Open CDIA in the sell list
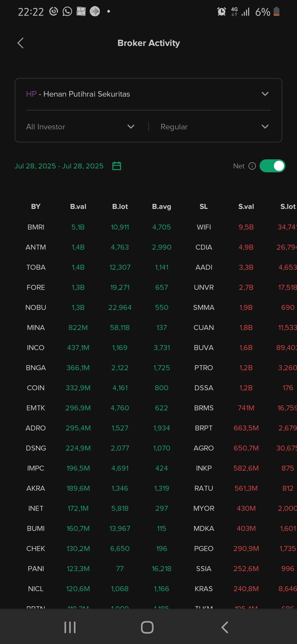Image resolution: width=297 pixels, height=644 pixels. tap(204, 247)
